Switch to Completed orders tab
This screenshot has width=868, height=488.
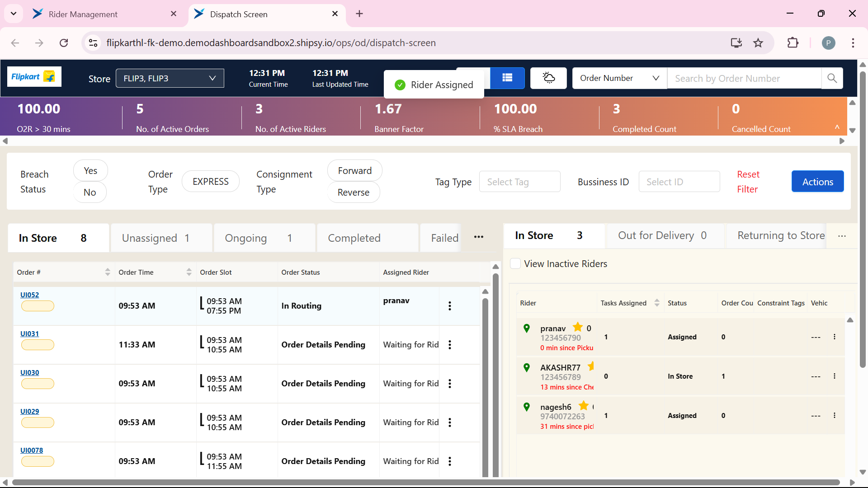368,238
